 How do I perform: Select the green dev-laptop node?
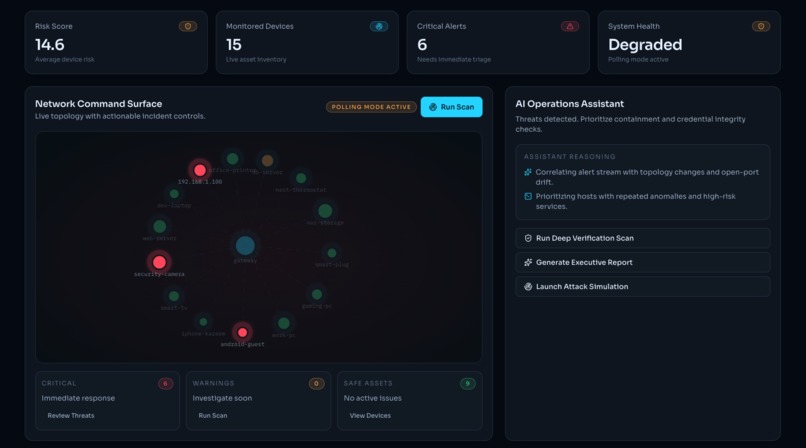coord(174,194)
